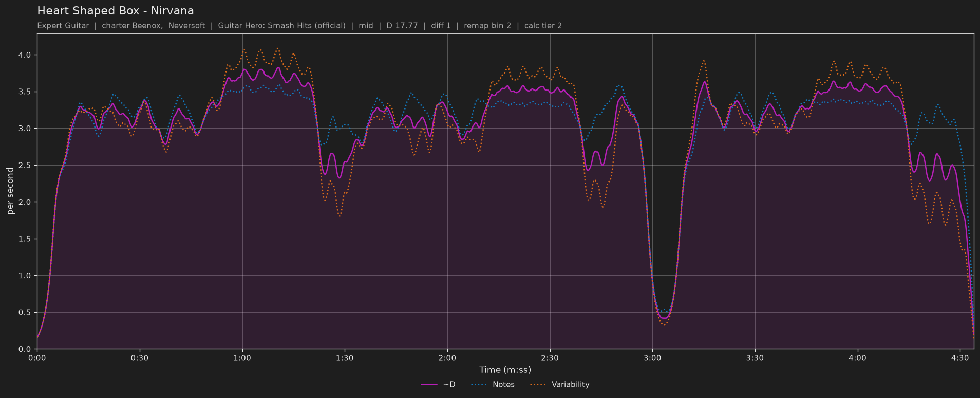980x398 pixels.
Task: Click the 'mid' text in subtitle
Action: pos(366,25)
